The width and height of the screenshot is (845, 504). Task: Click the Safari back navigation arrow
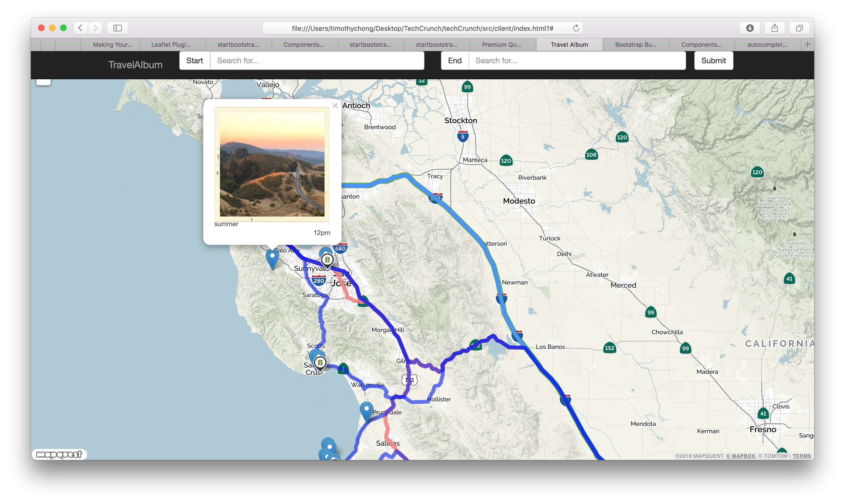(x=80, y=28)
